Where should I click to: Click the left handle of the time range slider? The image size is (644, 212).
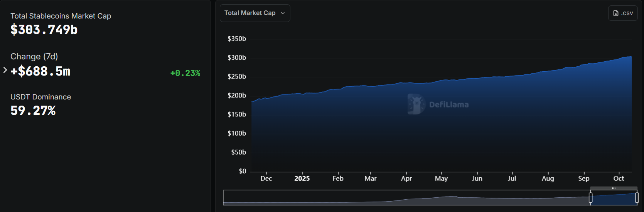click(x=590, y=198)
